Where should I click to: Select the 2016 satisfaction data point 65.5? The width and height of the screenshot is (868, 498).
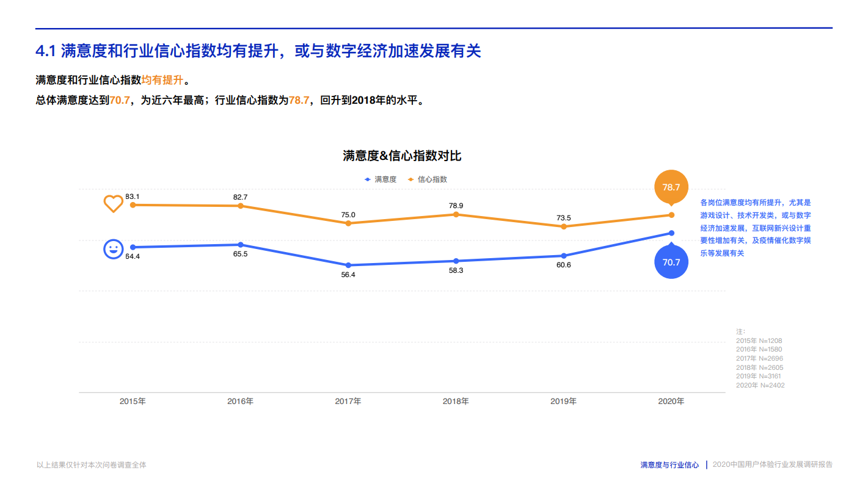coord(241,245)
